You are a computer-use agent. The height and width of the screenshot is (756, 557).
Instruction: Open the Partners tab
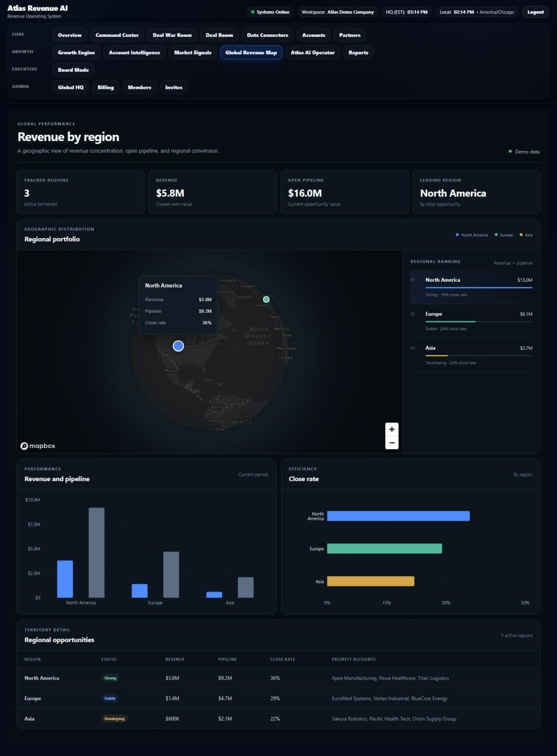[350, 35]
